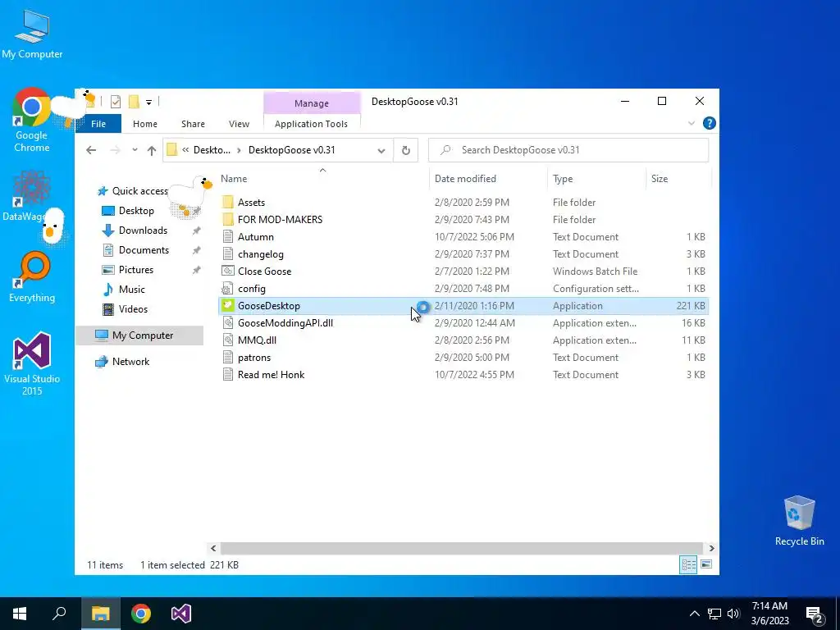840x630 pixels.
Task: Sort by the Size column header
Action: point(678,178)
